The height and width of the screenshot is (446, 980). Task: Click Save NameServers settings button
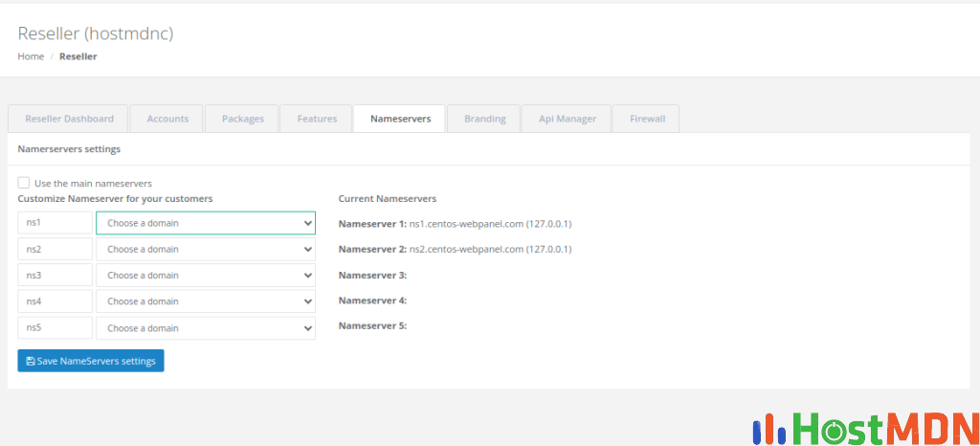(x=91, y=361)
